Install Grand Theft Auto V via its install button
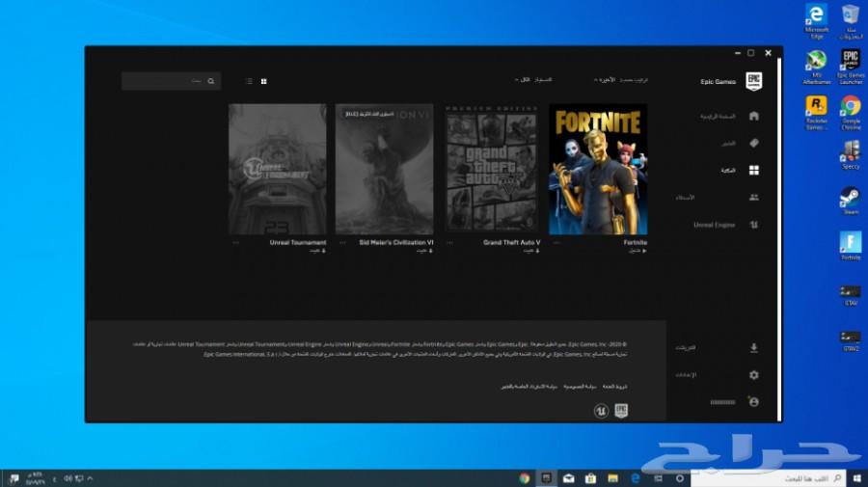868x487 pixels. click(531, 251)
